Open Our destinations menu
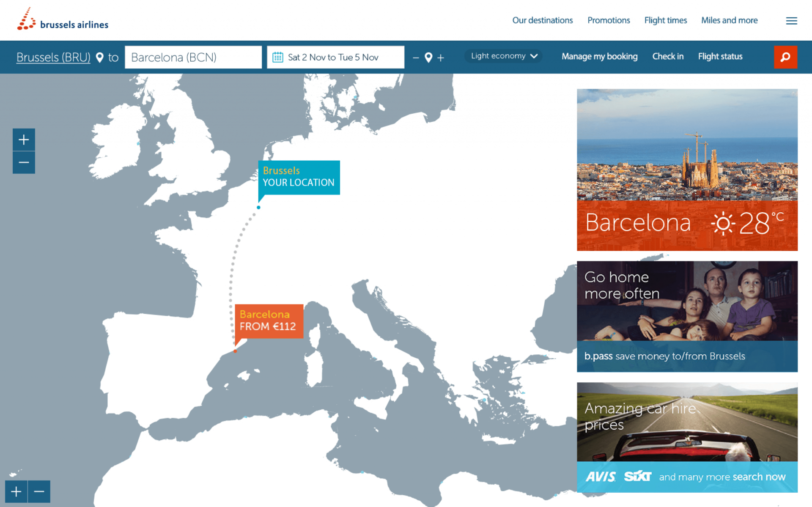 542,20
